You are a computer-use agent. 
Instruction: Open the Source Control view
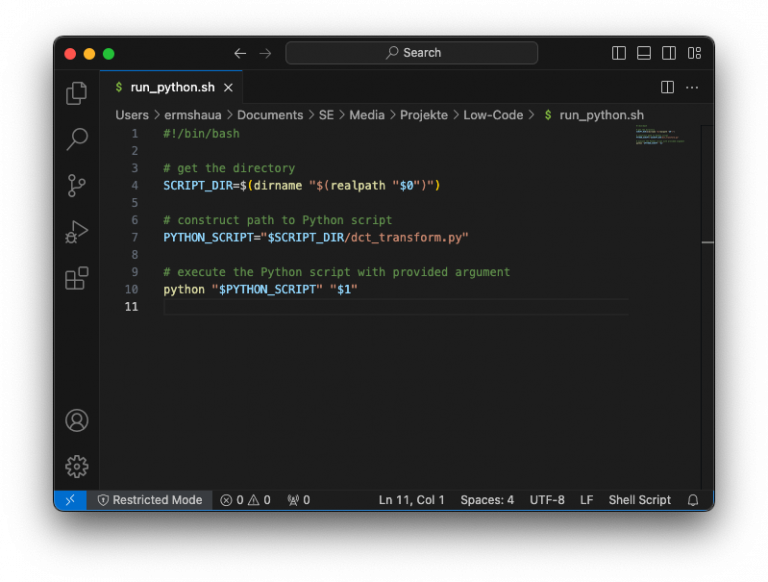click(77, 186)
